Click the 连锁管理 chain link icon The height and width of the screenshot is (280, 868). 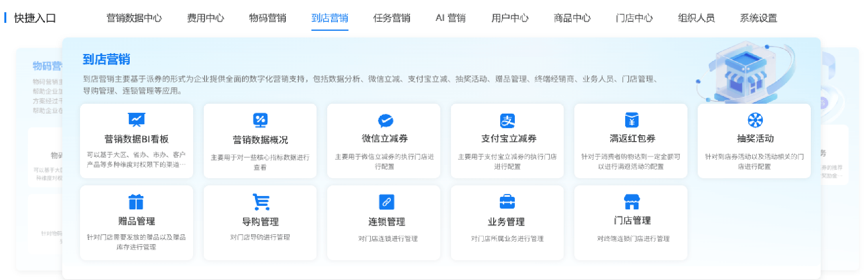pyautogui.click(x=386, y=202)
